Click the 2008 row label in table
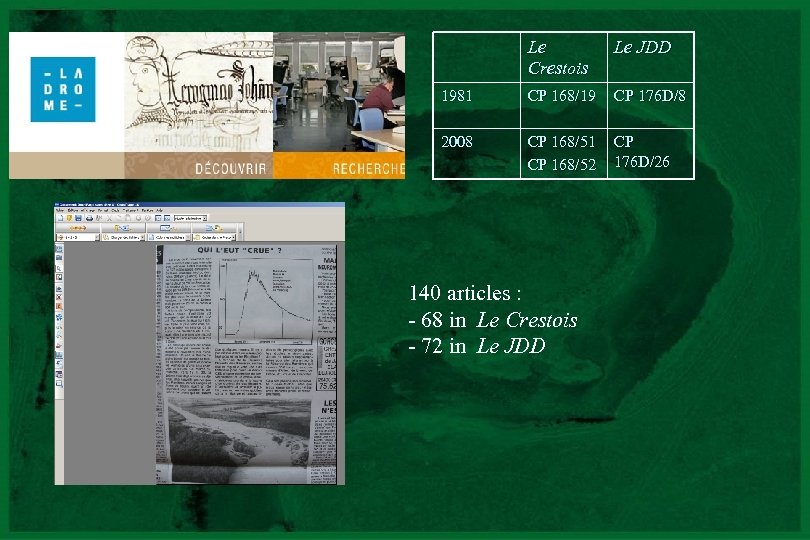 pyautogui.click(x=457, y=142)
